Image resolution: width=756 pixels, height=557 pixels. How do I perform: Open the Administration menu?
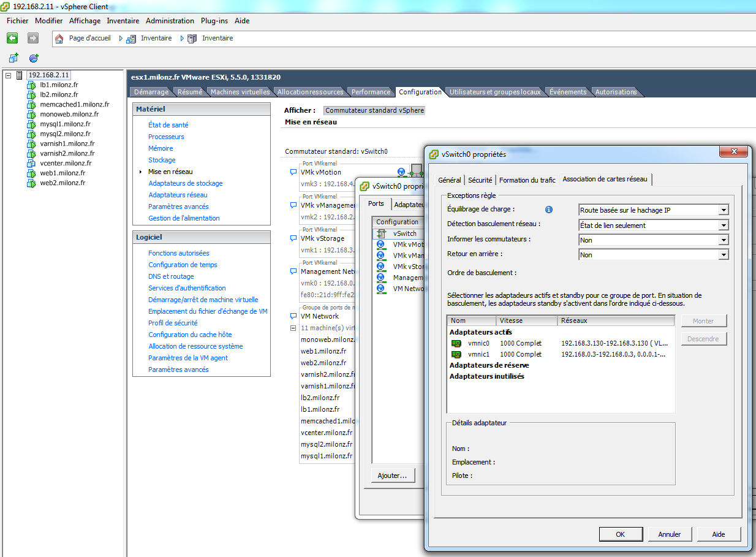point(170,20)
